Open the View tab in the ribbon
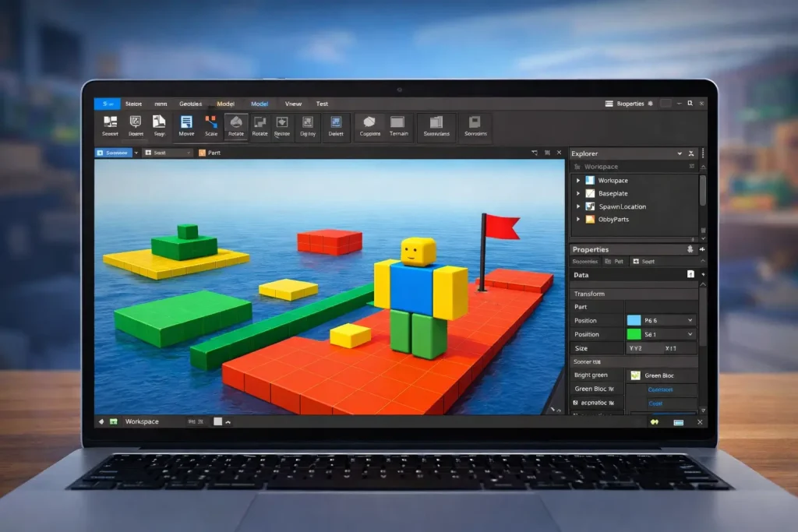 pyautogui.click(x=293, y=103)
